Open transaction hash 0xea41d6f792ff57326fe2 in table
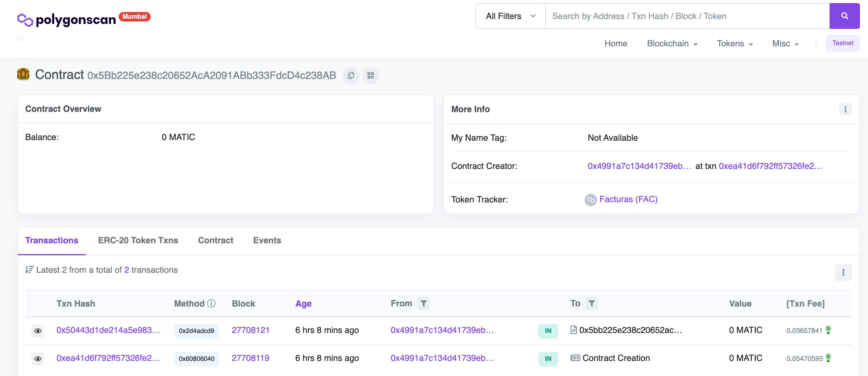 [108, 358]
